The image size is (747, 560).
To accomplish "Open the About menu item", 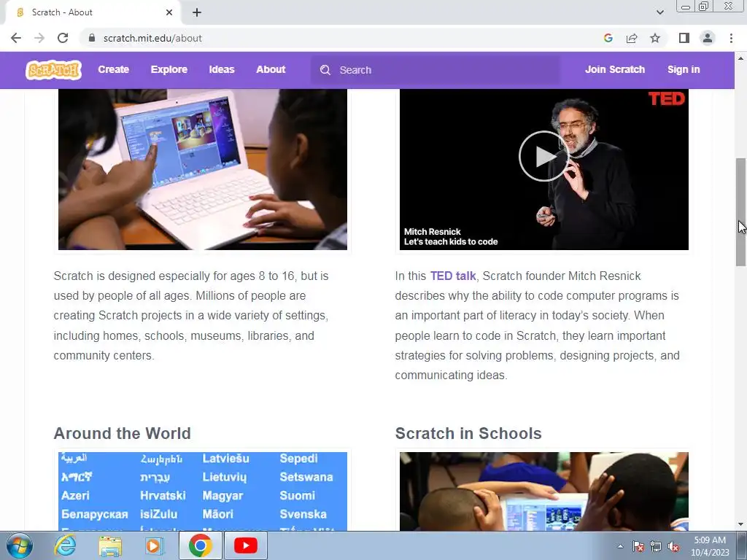I will tap(271, 69).
